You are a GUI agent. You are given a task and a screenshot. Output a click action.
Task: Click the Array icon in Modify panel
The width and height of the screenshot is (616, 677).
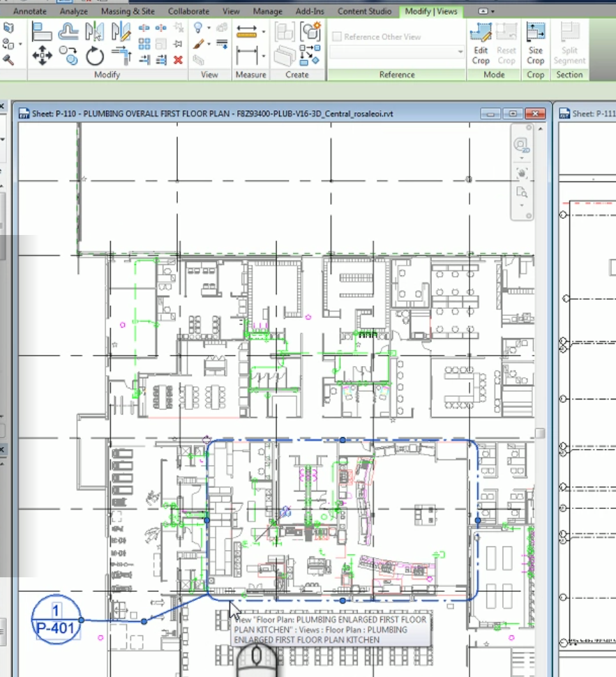click(x=144, y=43)
